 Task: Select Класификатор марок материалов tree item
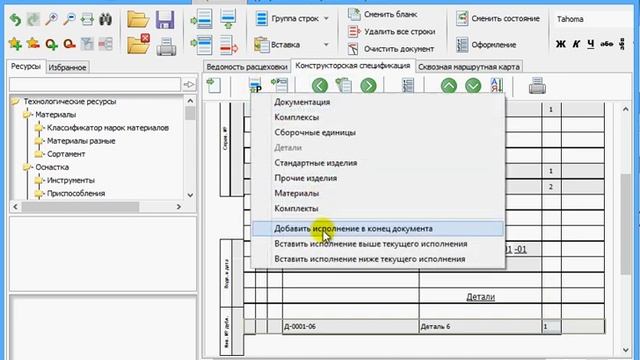[x=108, y=128]
